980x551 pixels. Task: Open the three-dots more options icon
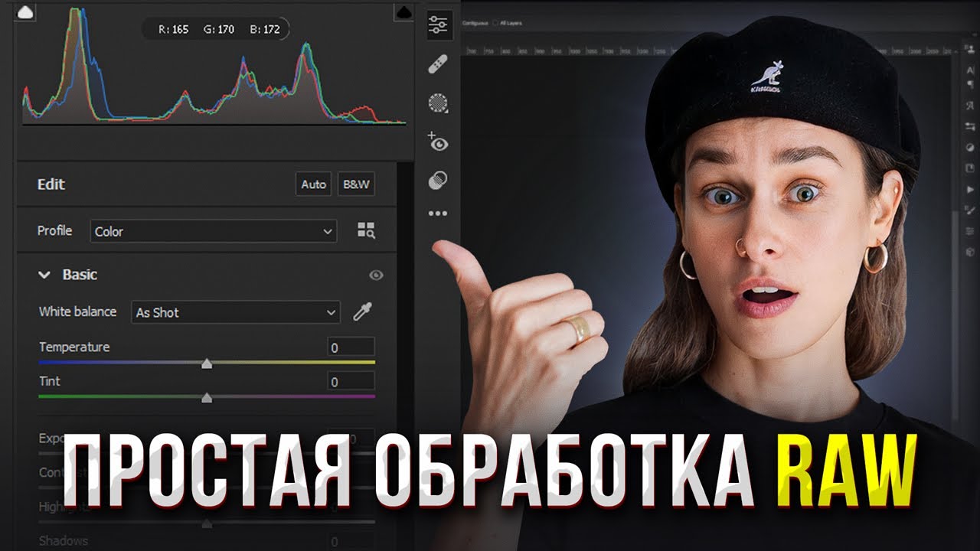tap(438, 214)
